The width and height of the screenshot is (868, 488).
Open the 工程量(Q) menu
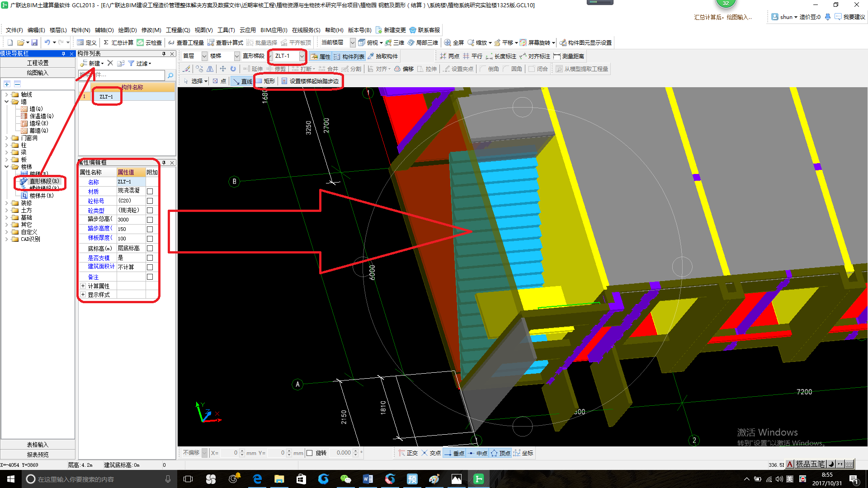[x=178, y=30]
